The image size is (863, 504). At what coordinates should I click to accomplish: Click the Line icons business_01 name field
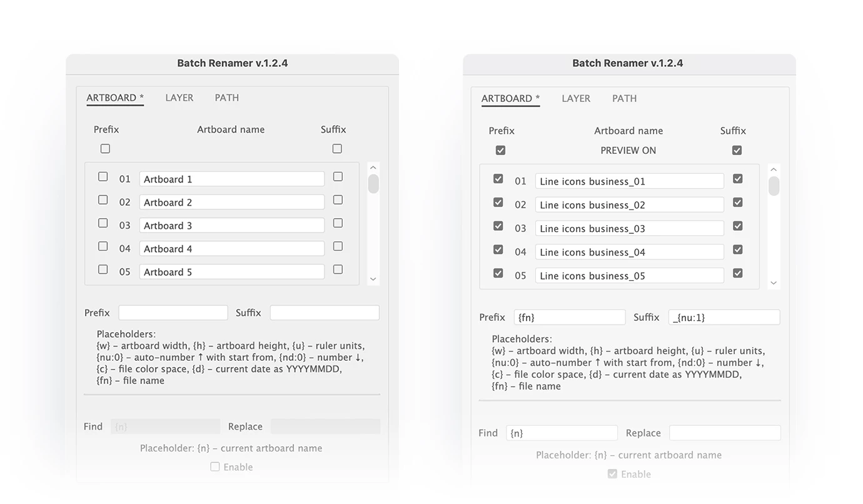(630, 181)
